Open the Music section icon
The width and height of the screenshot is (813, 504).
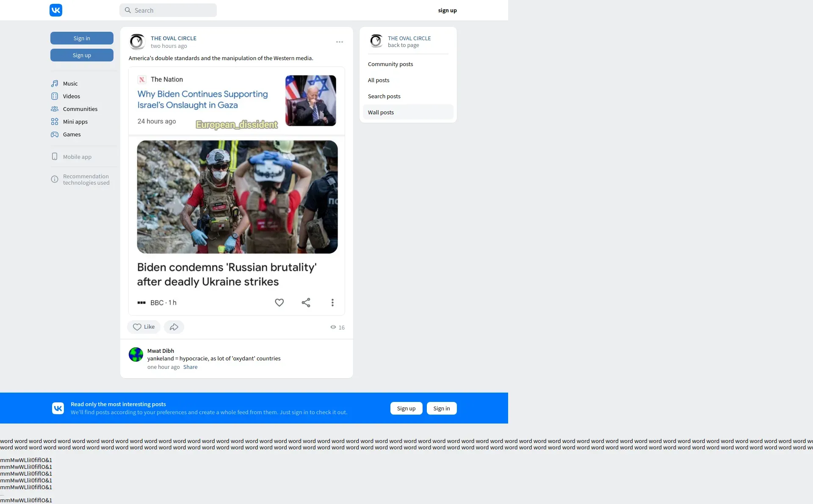55,83
